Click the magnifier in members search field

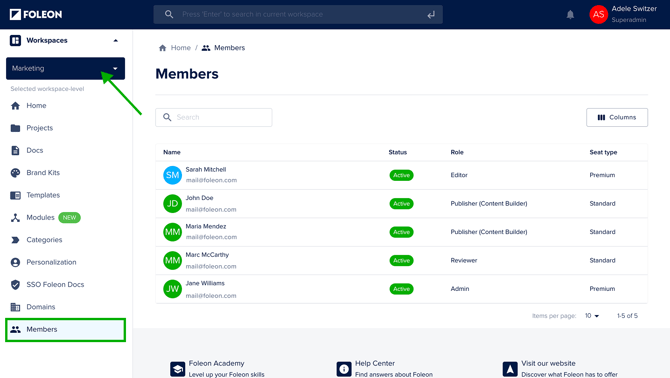(167, 117)
